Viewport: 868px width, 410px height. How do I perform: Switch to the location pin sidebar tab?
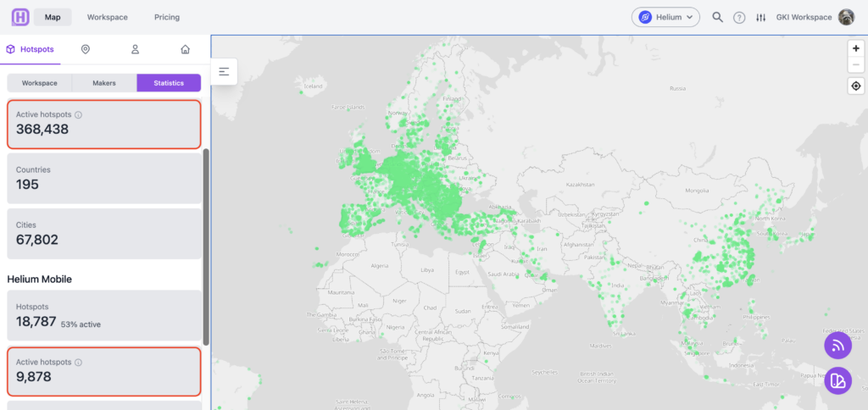[x=86, y=49]
